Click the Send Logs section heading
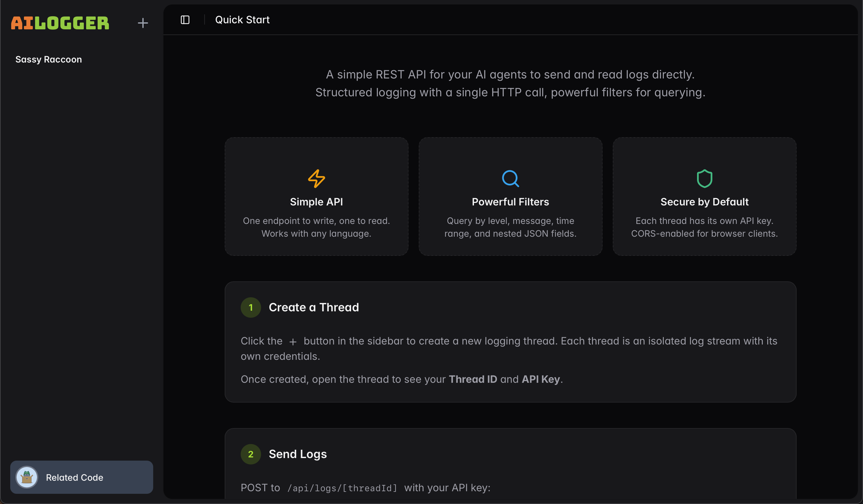Screen dimensions: 863x504 (297, 454)
